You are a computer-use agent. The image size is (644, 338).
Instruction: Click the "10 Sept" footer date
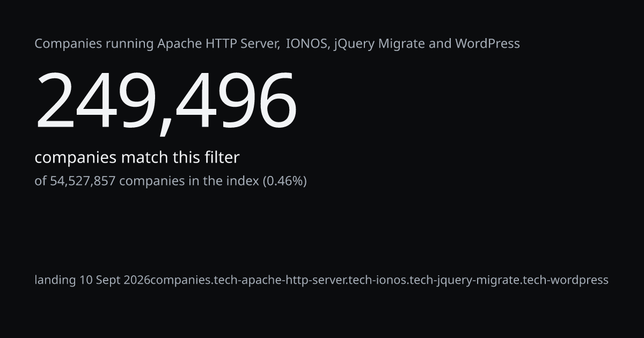click(100, 280)
